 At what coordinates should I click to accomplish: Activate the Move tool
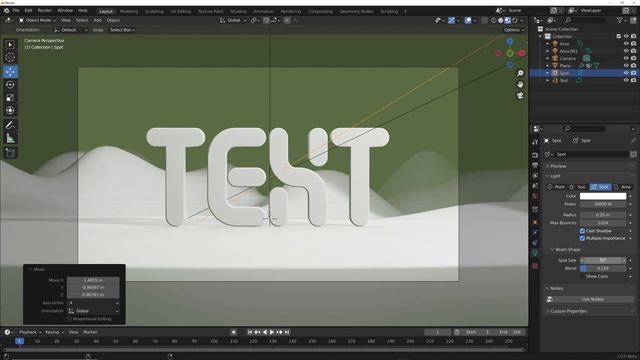click(x=10, y=72)
